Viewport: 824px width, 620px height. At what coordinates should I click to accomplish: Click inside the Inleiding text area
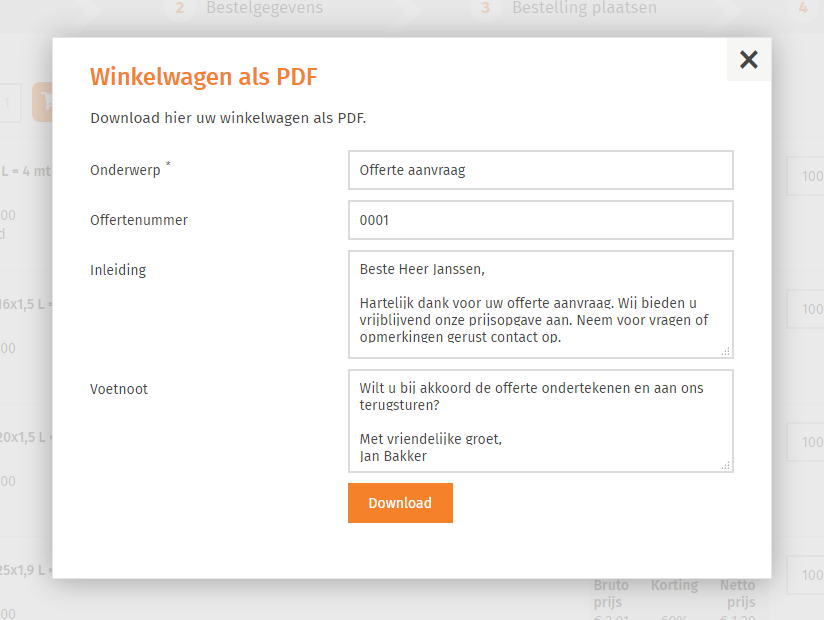point(540,304)
